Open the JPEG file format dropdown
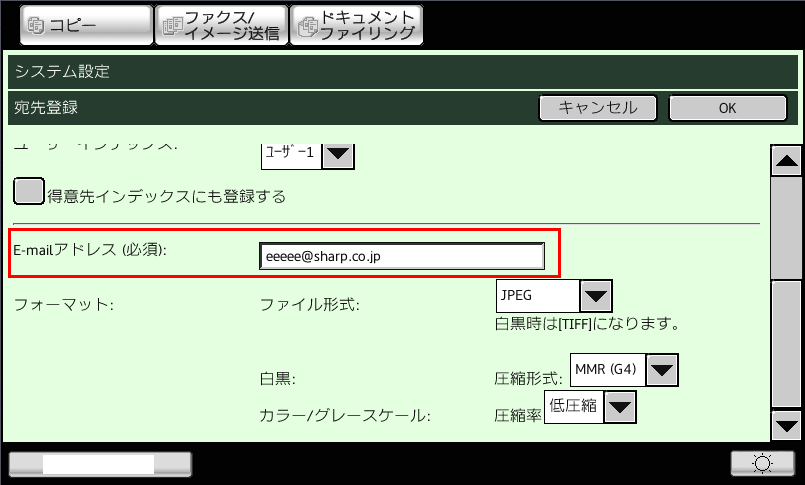This screenshot has height=485, width=805. (554, 296)
